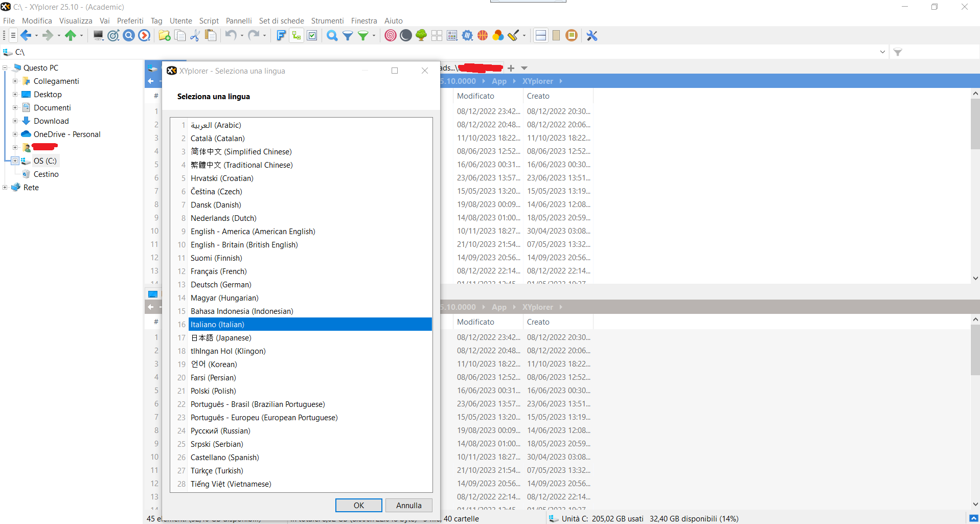980x524 pixels.
Task: Toggle the beige preview pane icon
Action: coord(556,35)
